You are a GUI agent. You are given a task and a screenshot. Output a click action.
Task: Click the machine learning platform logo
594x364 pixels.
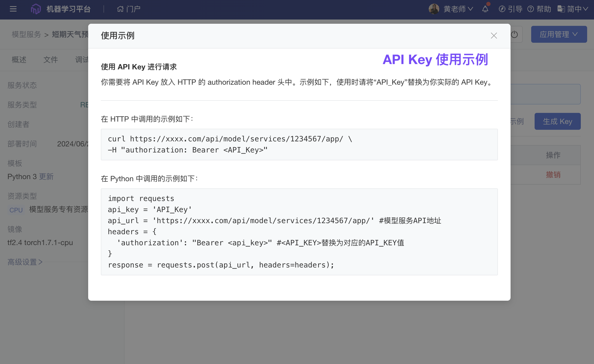(36, 9)
